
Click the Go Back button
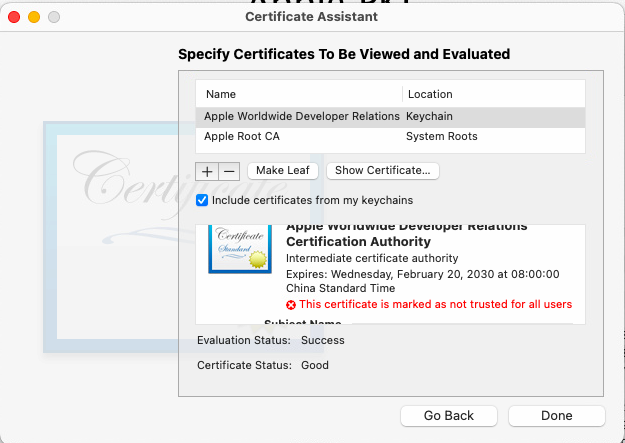point(448,415)
